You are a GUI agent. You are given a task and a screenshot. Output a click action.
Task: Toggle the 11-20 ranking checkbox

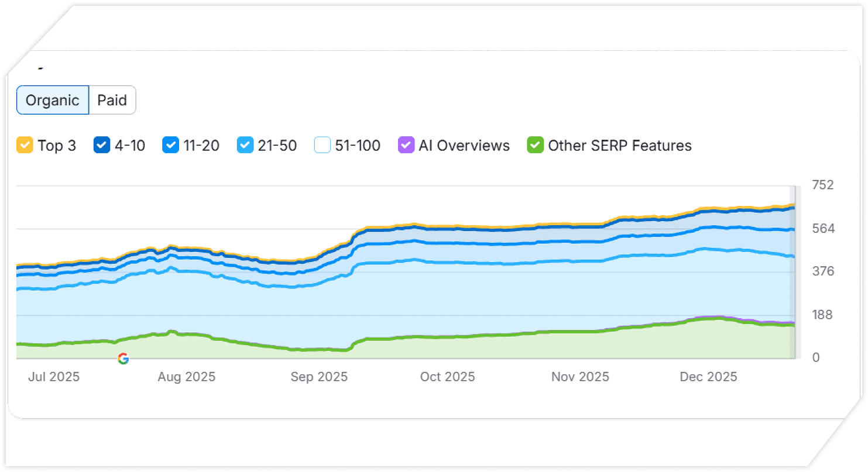(x=171, y=145)
